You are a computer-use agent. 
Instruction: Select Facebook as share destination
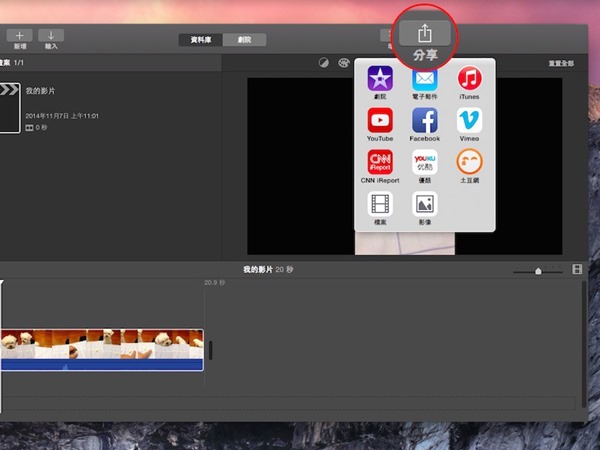pyautogui.click(x=425, y=121)
